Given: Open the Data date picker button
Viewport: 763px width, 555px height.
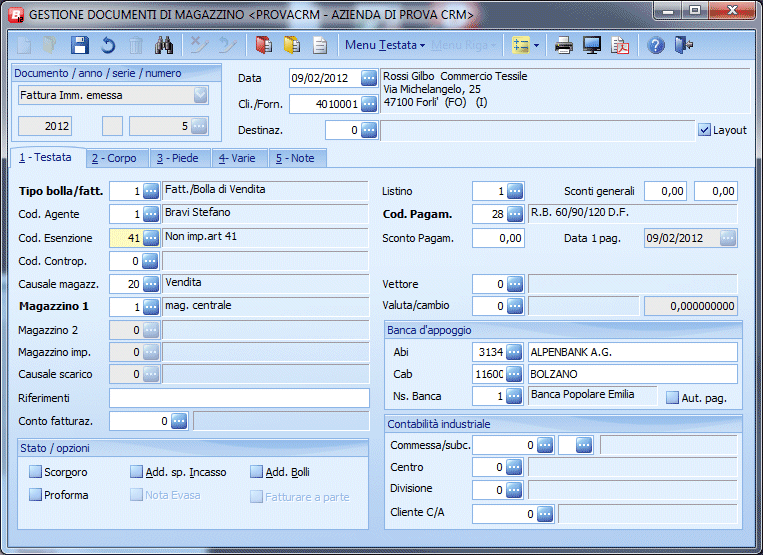Looking at the screenshot, I should tap(369, 78).
